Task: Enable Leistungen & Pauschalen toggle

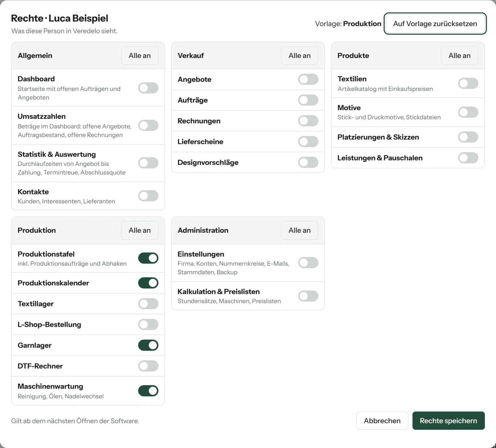Action: (x=468, y=158)
